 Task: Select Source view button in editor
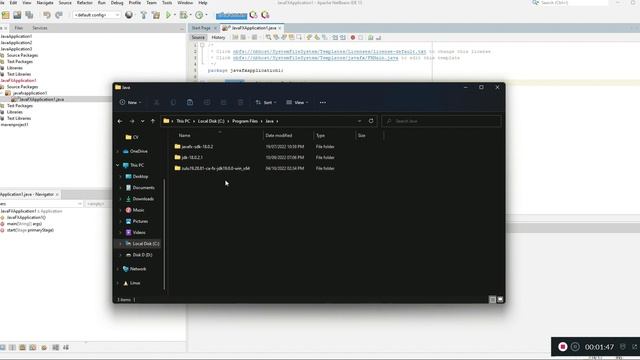pyautogui.click(x=198, y=38)
